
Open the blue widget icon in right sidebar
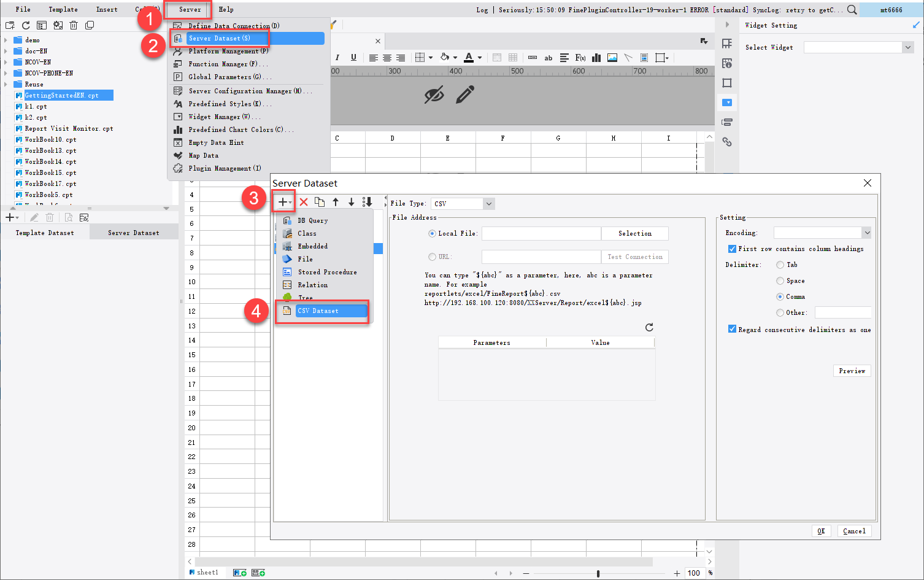[x=727, y=102]
